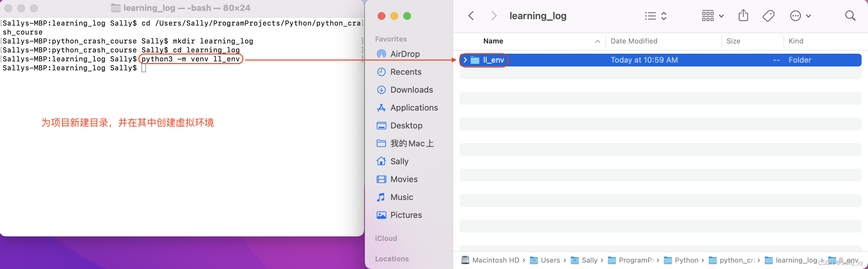868x269 pixels.
Task: Toggle sort direction arrow in Name column
Action: [x=598, y=41]
